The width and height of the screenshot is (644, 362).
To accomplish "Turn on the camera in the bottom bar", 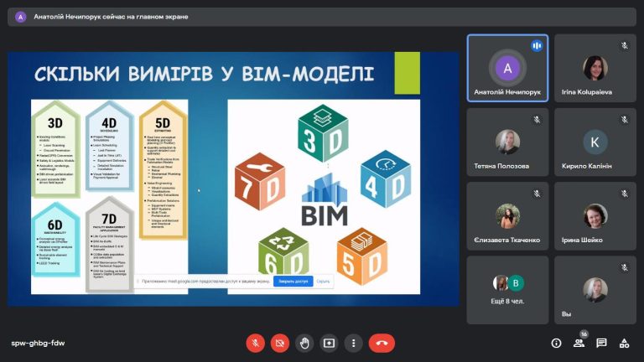I will coord(280,343).
